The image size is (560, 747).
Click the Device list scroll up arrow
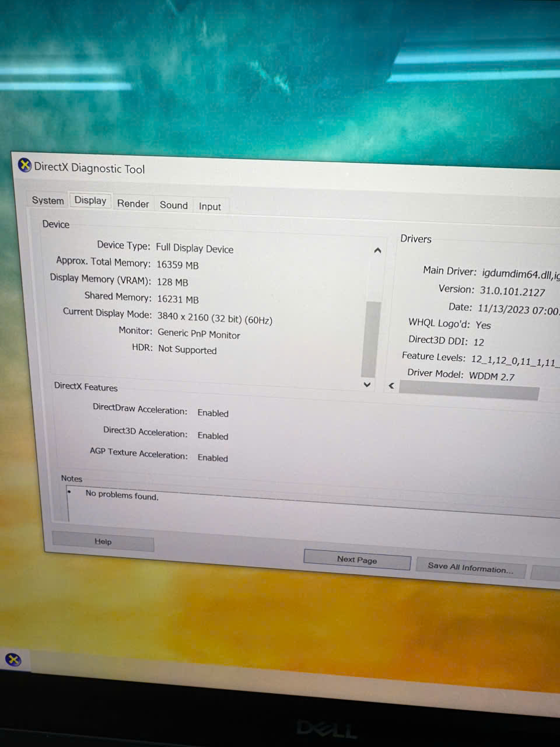pos(377,250)
